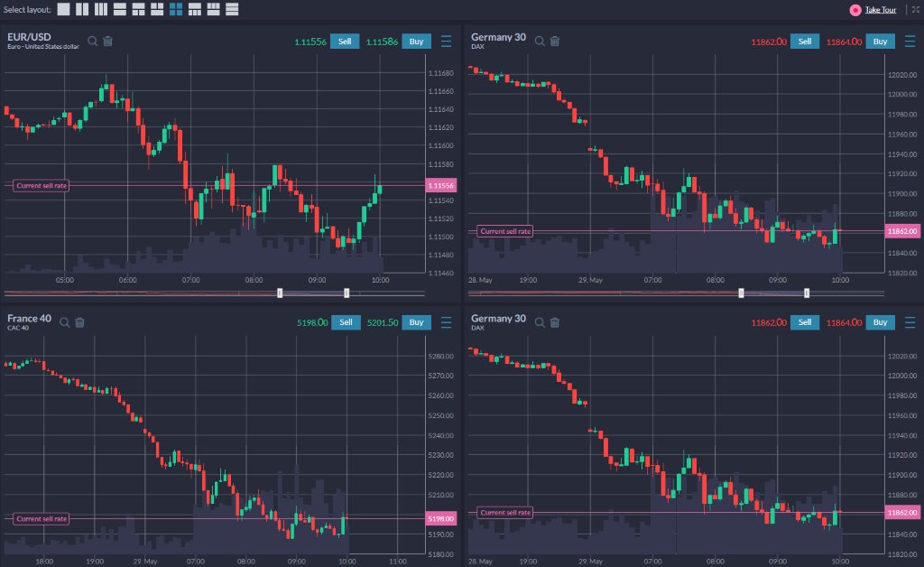Click EUR/USD buy price 1.11586

coord(382,42)
